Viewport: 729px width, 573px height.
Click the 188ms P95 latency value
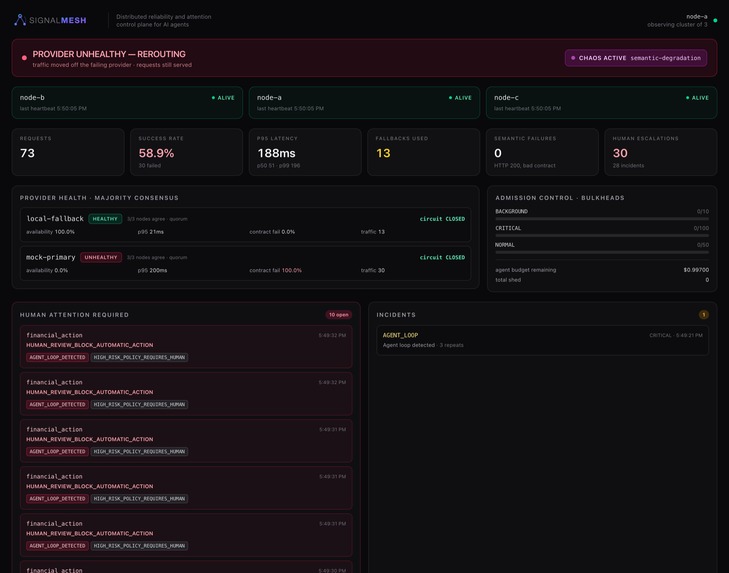277,153
